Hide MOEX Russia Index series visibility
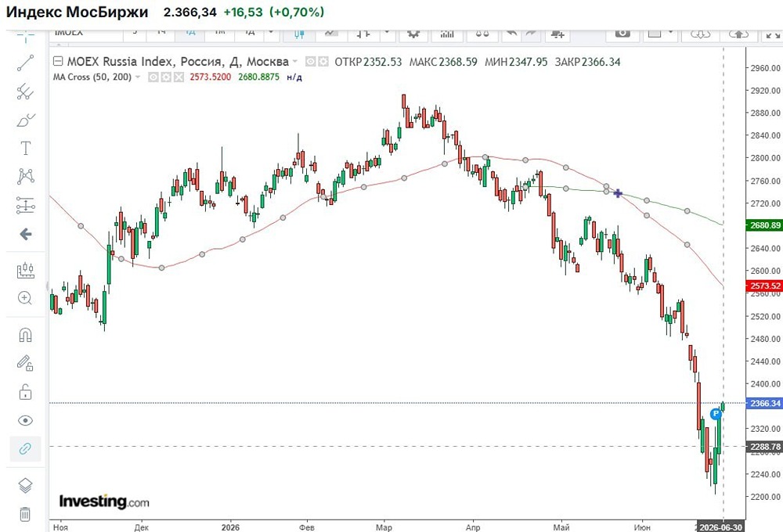 pyautogui.click(x=311, y=62)
